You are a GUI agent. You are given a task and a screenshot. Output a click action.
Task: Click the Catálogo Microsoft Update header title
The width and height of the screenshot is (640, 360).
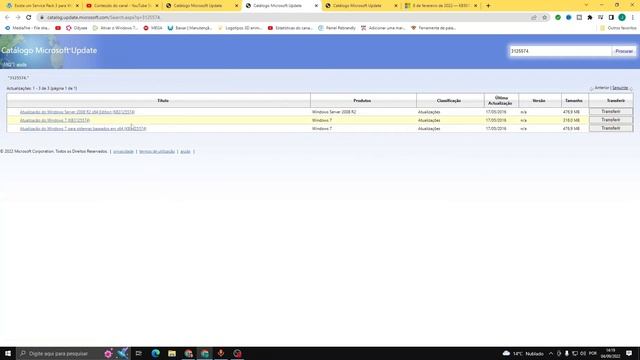49,51
